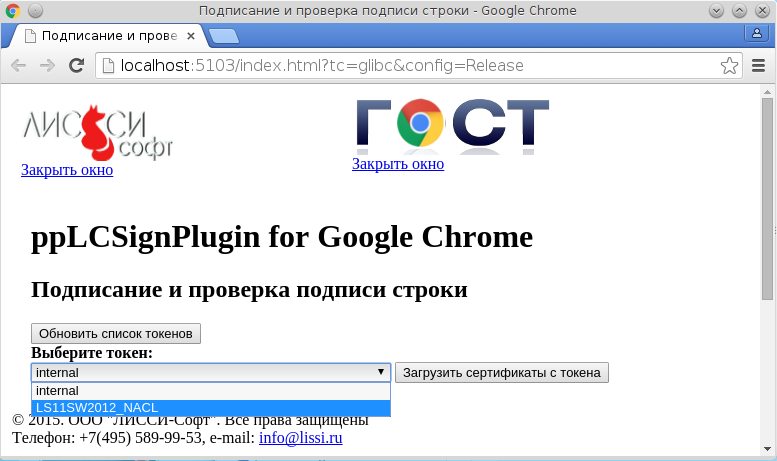Open the Chrome user profile button

(x=757, y=33)
